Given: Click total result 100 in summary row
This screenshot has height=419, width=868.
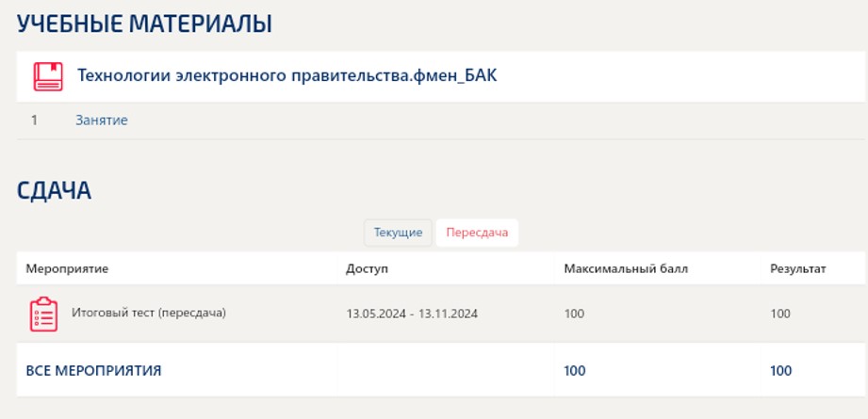Looking at the screenshot, I should [x=780, y=371].
